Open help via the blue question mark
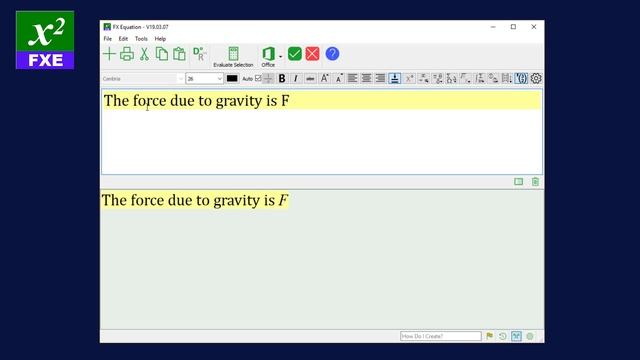 tap(332, 54)
